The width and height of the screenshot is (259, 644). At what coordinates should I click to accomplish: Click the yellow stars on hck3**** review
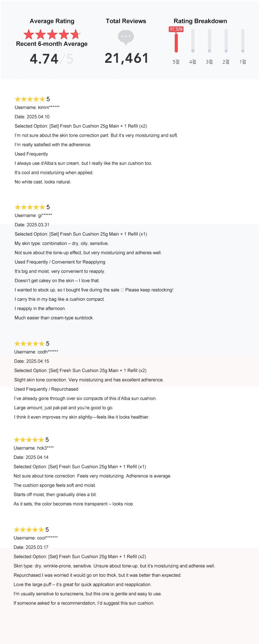click(29, 440)
